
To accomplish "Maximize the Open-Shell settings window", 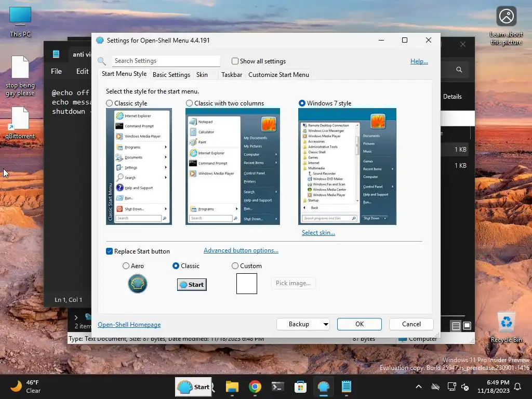I will (x=404, y=40).
